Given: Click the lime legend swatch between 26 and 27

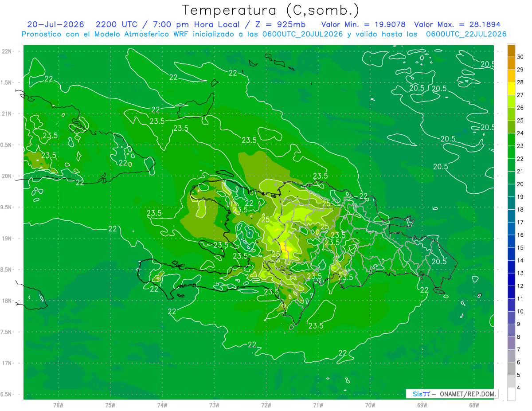Looking at the screenshot, I should pos(511,102).
